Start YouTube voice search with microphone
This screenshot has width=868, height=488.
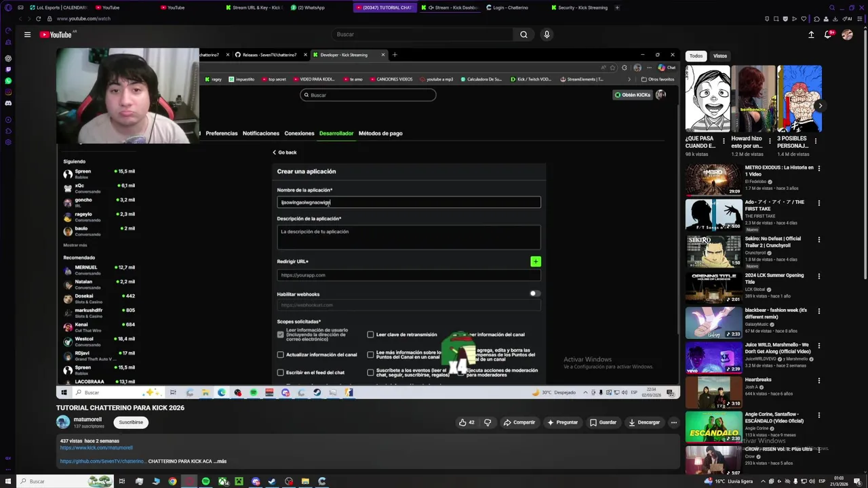(x=547, y=35)
